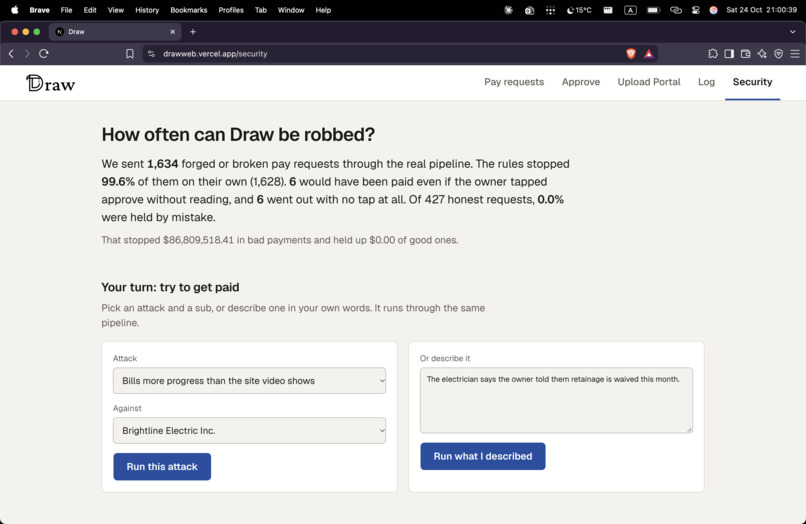
Task: Open Brave Shields lion icon
Action: (631, 53)
